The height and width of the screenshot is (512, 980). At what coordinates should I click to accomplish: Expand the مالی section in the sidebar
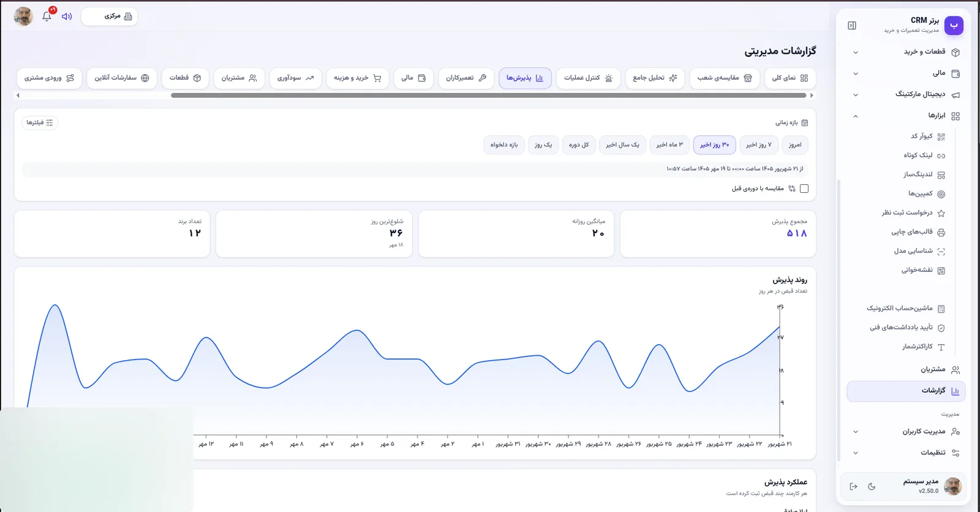(x=906, y=73)
